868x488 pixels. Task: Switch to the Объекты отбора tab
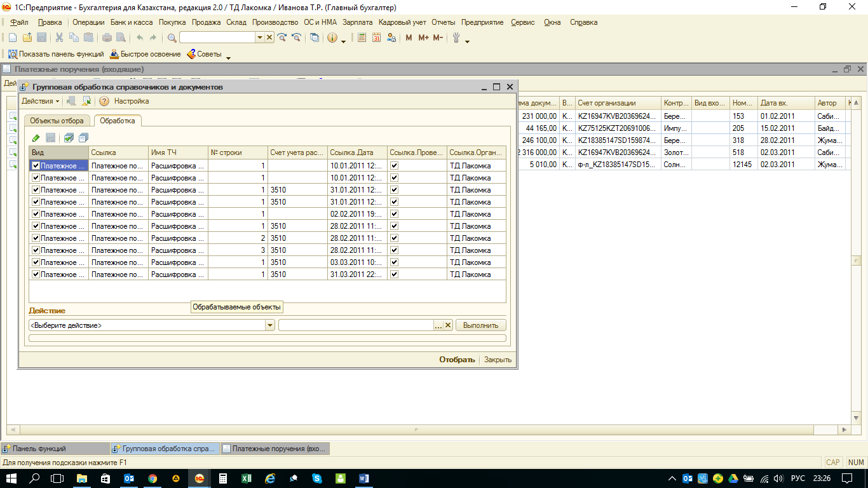[57, 121]
